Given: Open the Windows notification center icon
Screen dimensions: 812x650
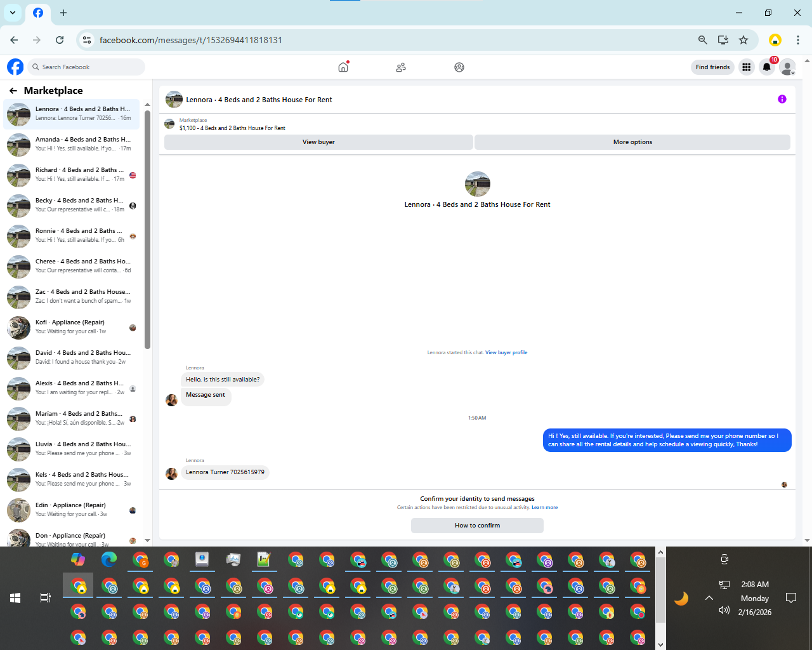Looking at the screenshot, I should (791, 598).
